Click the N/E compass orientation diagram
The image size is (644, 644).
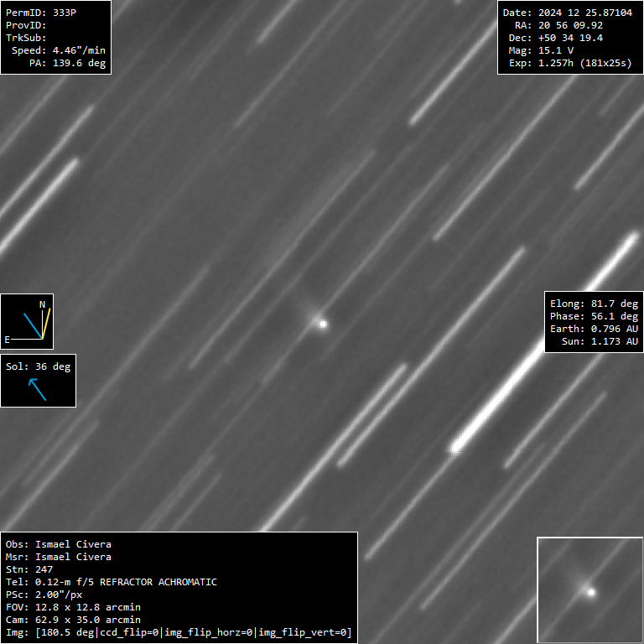click(x=27, y=322)
